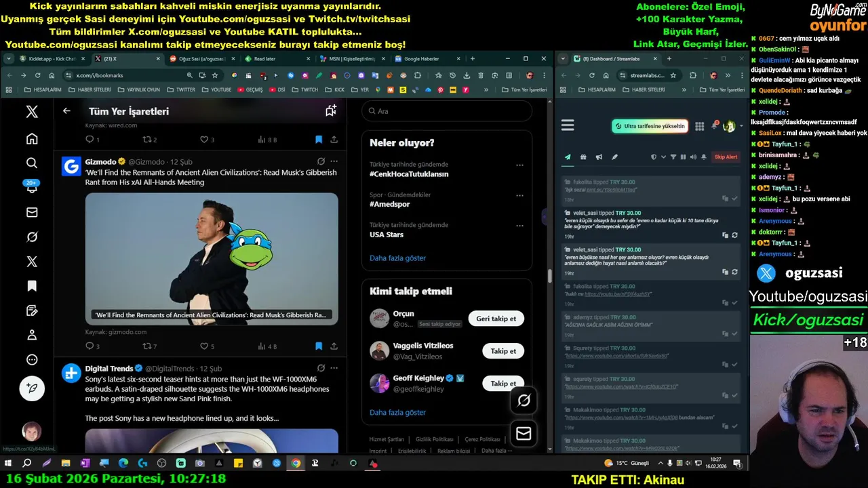Click Skip Alert button in Streamlabs
Viewport: 868px width, 488px height.
point(726,157)
